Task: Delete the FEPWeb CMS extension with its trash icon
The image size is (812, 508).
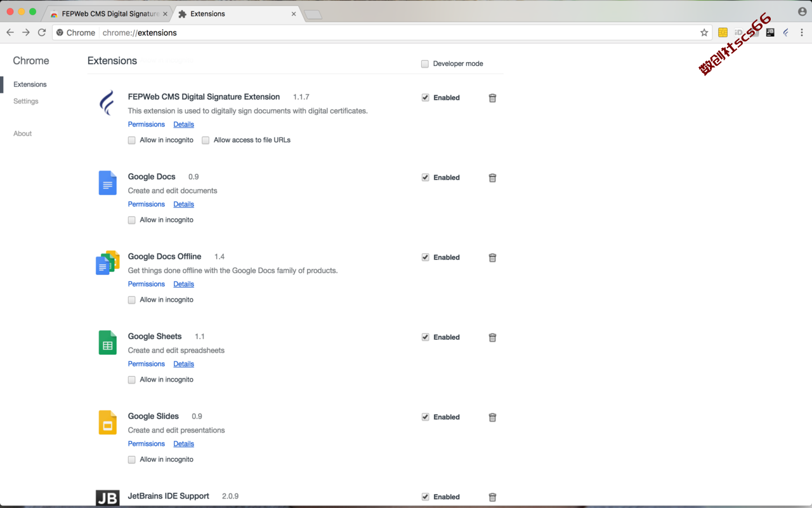Action: point(492,98)
